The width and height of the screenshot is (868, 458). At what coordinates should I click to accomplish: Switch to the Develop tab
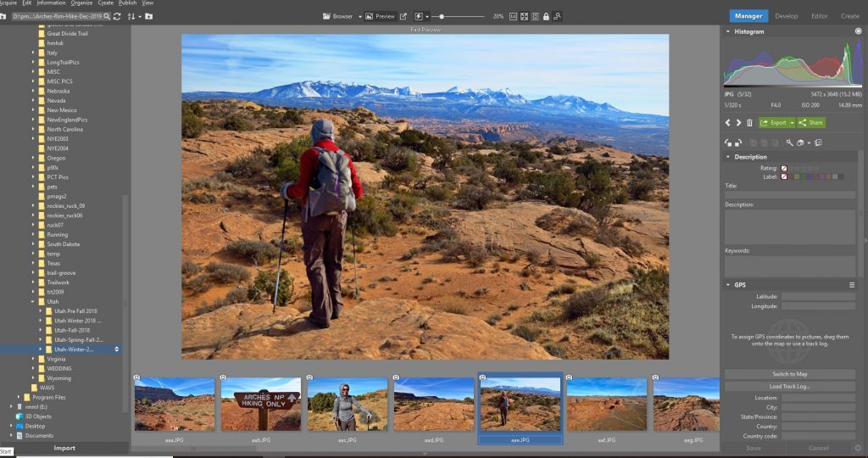[x=786, y=15]
